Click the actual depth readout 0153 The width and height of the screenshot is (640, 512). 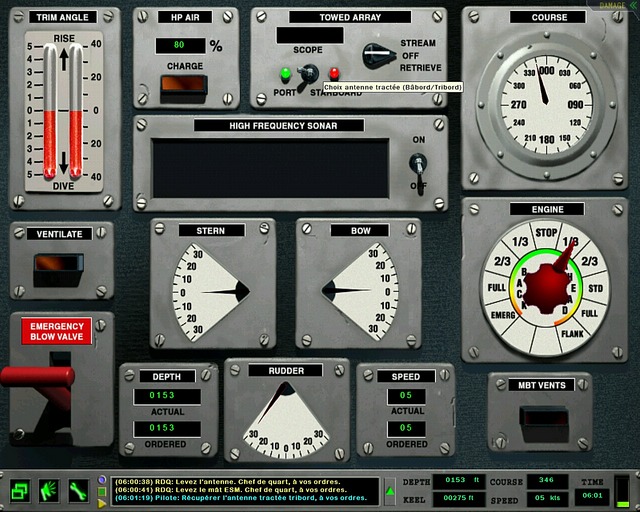[x=167, y=396]
